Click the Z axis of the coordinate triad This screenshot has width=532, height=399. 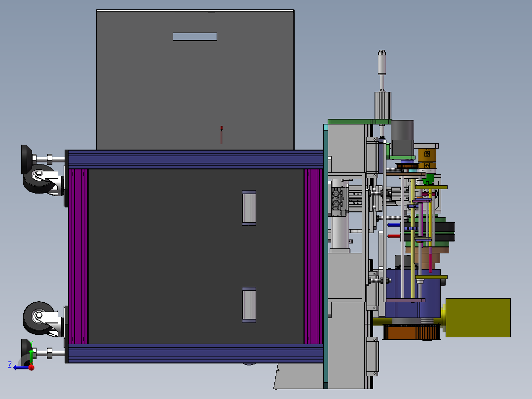(20, 367)
